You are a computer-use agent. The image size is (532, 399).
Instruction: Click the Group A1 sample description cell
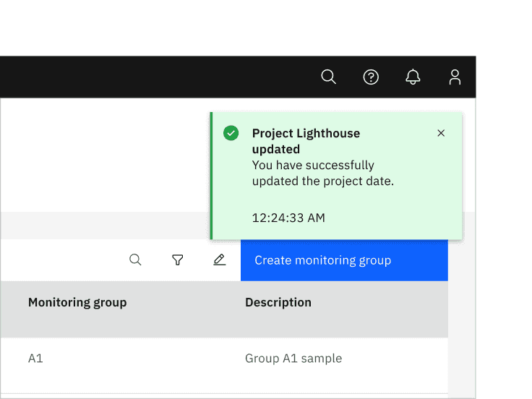[293, 358]
